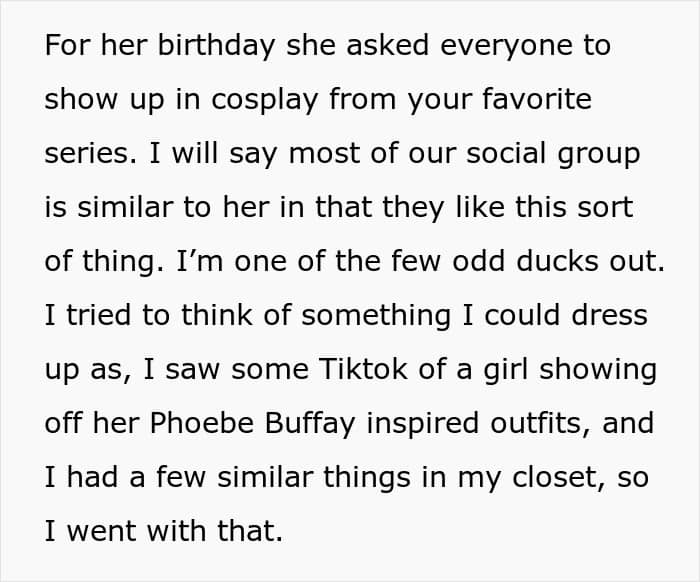700x582 pixels.
Task: Click the word "something"
Action: (x=376, y=316)
